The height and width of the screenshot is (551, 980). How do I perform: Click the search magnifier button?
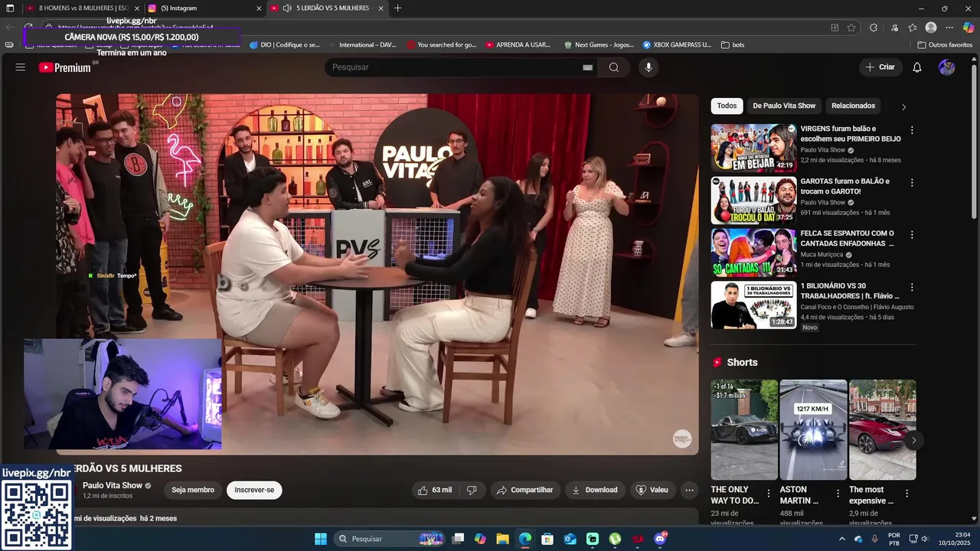coord(614,67)
